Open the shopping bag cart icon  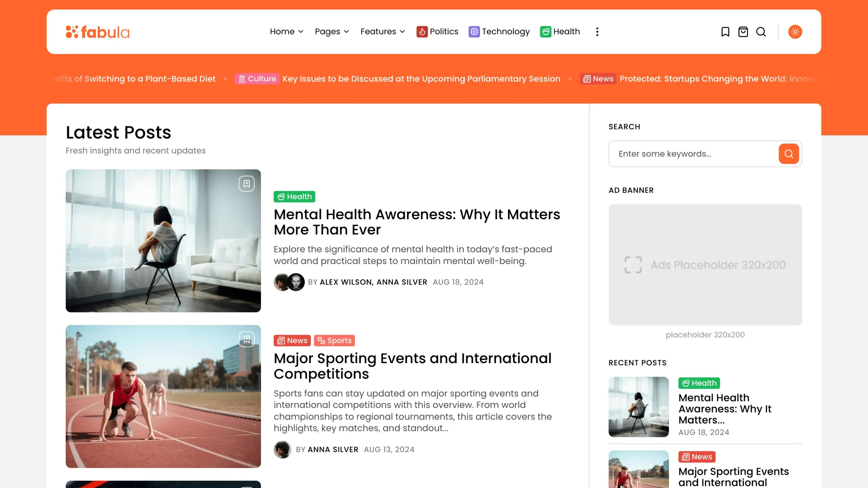(x=743, y=32)
